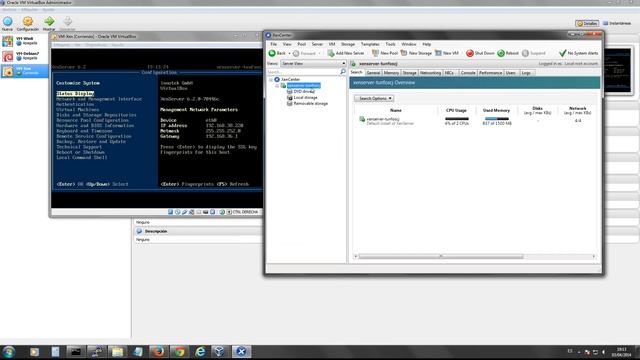Image resolution: width=640 pixels, height=360 pixels.
Task: Click the Add New Server icon
Action: pyautogui.click(x=331, y=53)
